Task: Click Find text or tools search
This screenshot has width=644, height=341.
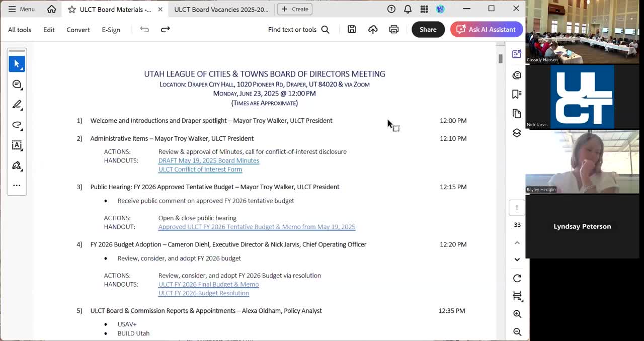Action: tap(299, 29)
